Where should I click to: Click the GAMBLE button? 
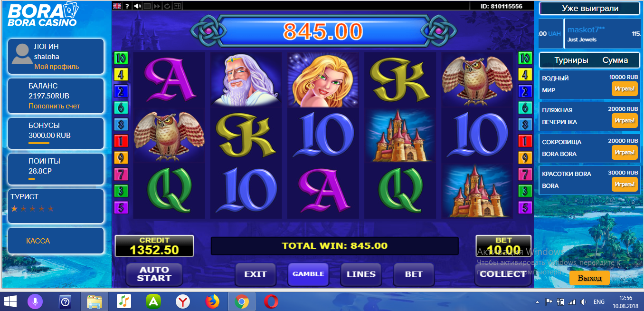(x=308, y=274)
